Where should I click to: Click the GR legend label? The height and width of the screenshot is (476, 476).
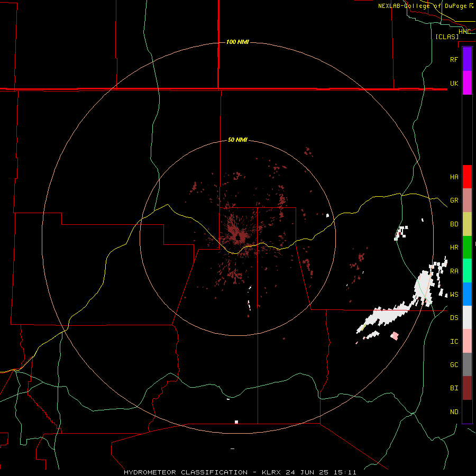tap(454, 200)
